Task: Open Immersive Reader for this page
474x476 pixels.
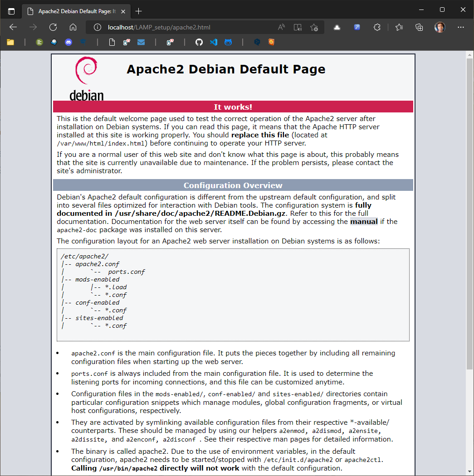Action: [x=298, y=27]
